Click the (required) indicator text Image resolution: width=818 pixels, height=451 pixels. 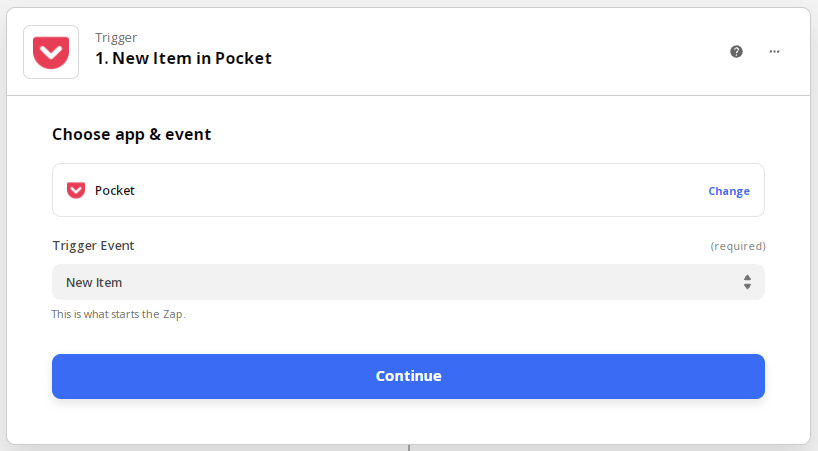pyautogui.click(x=738, y=246)
